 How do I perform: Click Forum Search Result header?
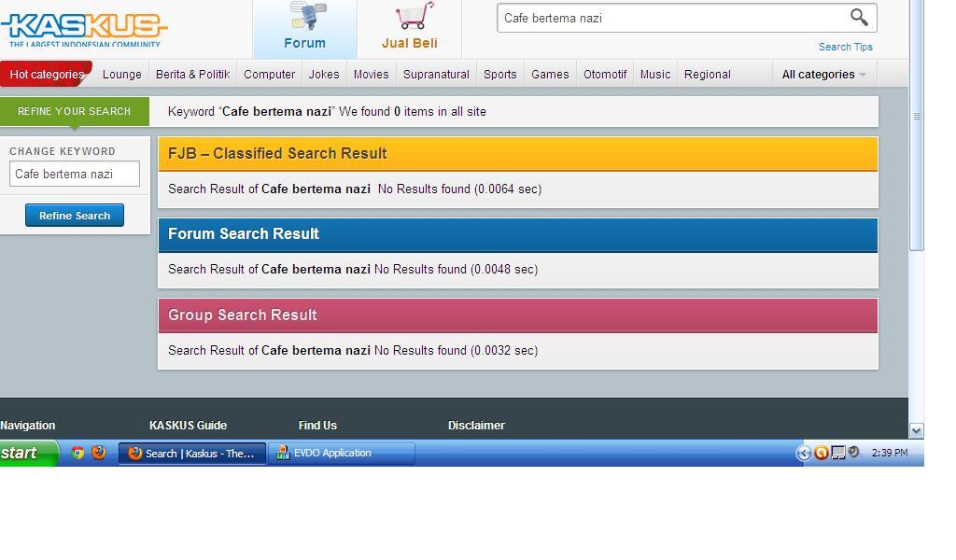[518, 234]
